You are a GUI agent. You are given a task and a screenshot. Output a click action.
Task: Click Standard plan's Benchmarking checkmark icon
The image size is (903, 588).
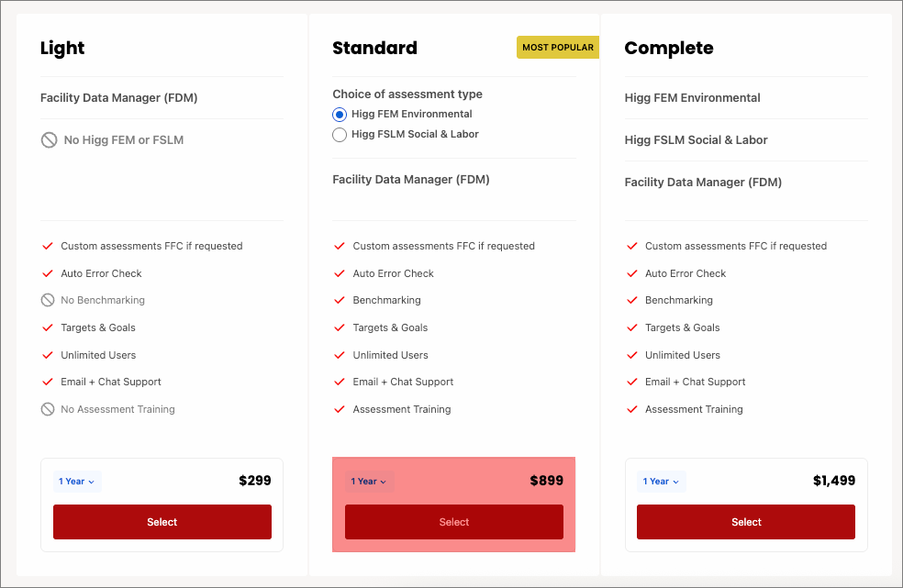(x=340, y=300)
